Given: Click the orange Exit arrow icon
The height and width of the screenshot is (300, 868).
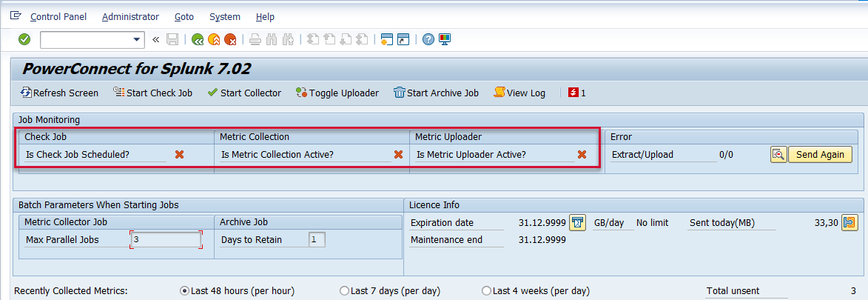Looking at the screenshot, I should [214, 39].
